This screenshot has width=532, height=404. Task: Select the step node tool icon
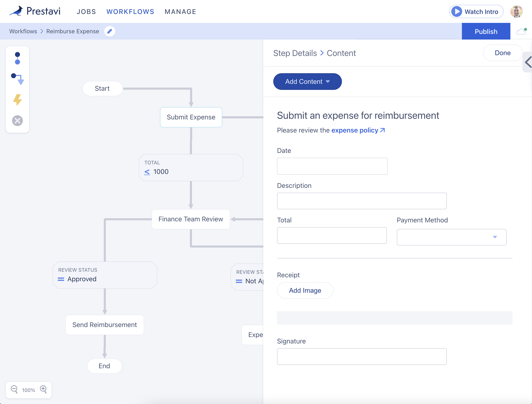click(x=17, y=58)
